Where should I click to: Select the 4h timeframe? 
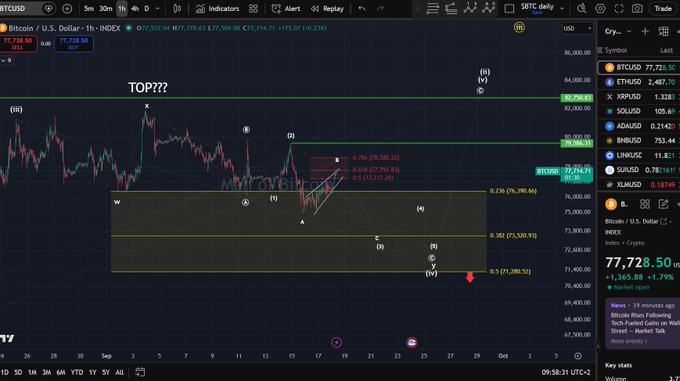(135, 8)
